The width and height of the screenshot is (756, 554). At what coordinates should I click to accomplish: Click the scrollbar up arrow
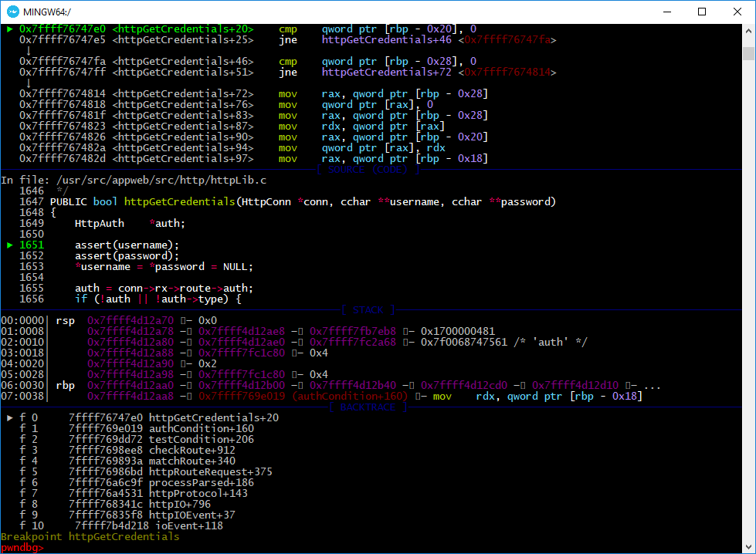[749, 31]
